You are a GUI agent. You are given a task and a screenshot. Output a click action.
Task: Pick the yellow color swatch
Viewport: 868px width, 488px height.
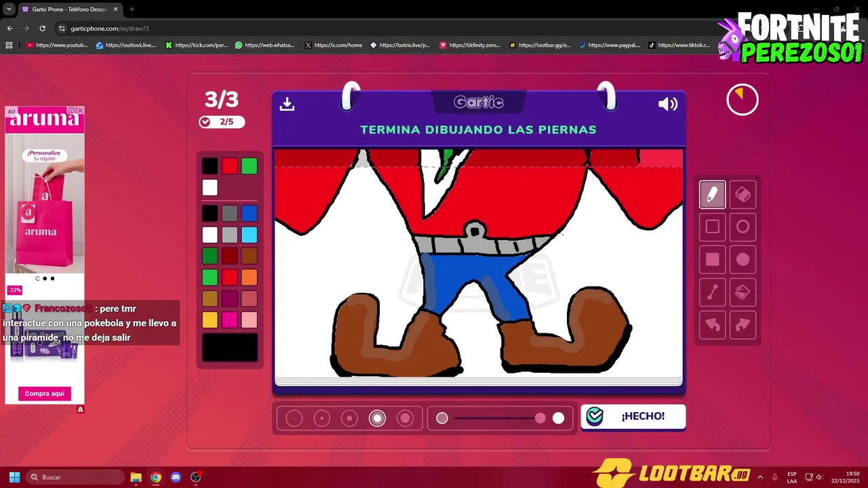click(x=210, y=319)
